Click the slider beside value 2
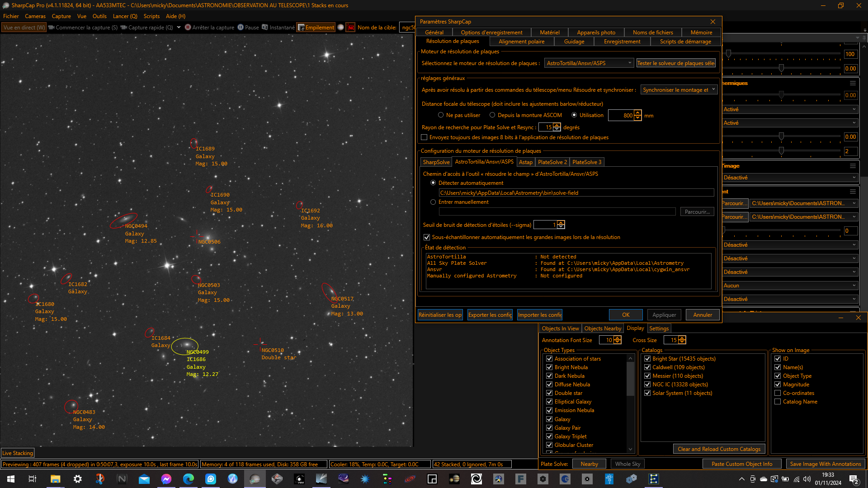The height and width of the screenshot is (488, 868). click(781, 151)
